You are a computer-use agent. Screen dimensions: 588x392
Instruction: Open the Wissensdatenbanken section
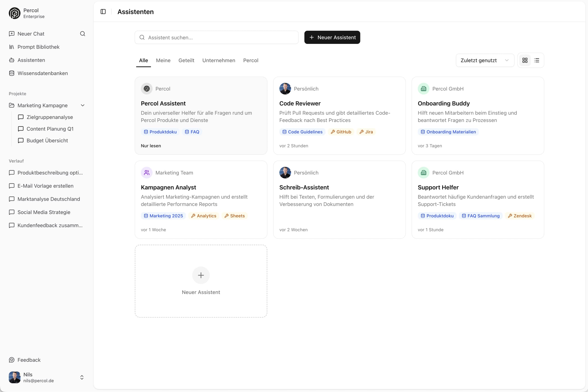click(42, 73)
